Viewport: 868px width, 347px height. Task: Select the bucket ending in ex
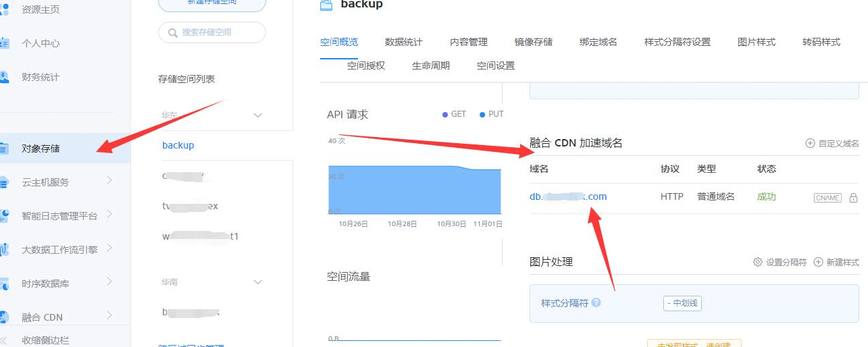click(190, 206)
